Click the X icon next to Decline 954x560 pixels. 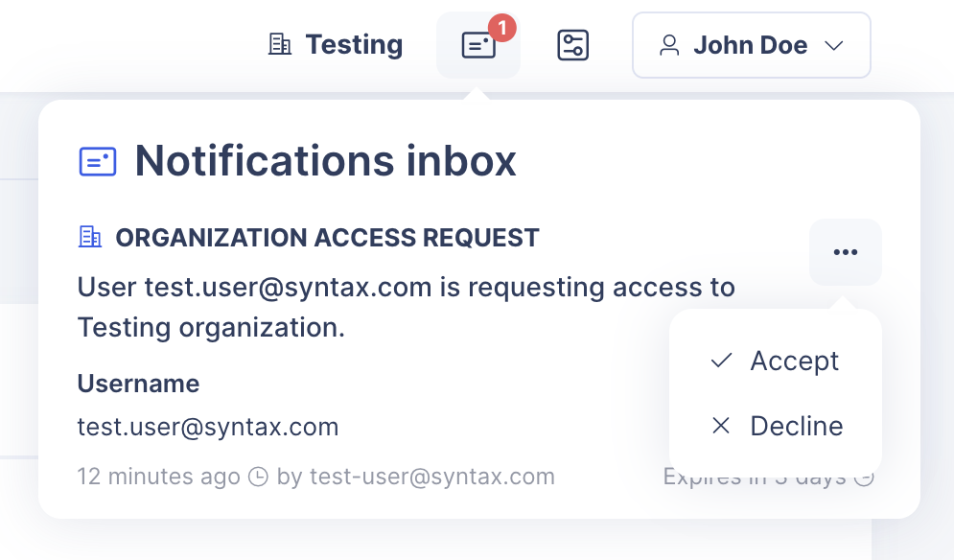pos(721,426)
